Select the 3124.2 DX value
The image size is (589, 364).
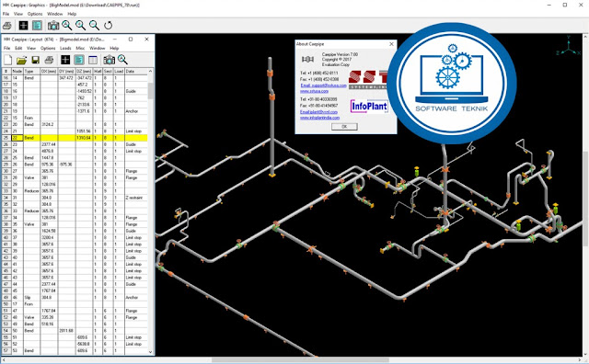point(49,125)
